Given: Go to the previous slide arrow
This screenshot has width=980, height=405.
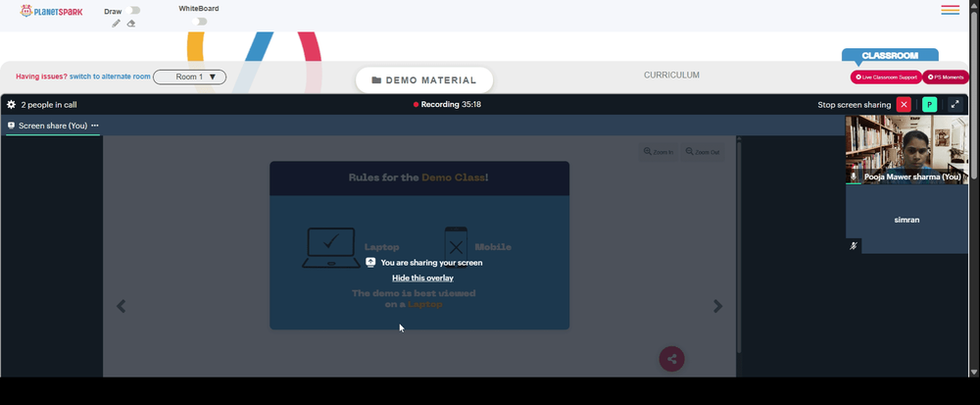Looking at the screenshot, I should coord(122,306).
